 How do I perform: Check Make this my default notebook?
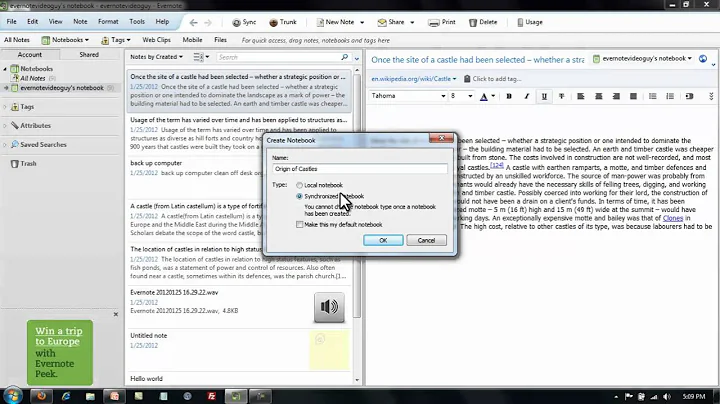point(299,224)
